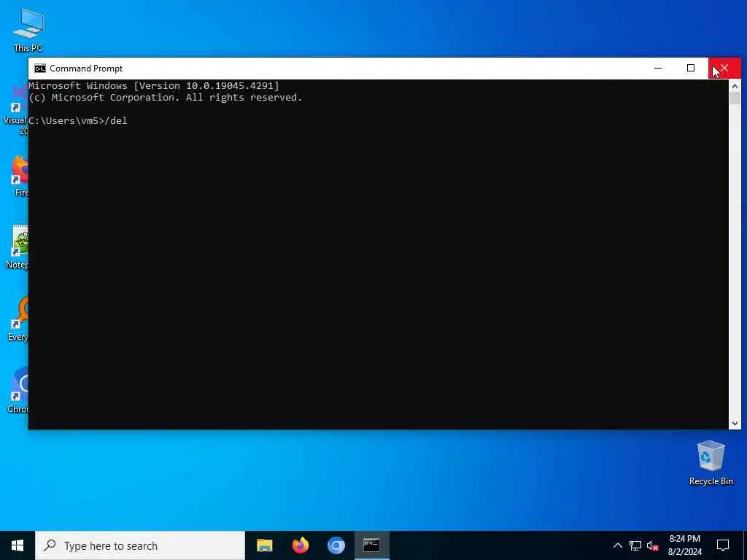Click the Microsoft Corporation copyright line
747x560 pixels.
click(166, 98)
